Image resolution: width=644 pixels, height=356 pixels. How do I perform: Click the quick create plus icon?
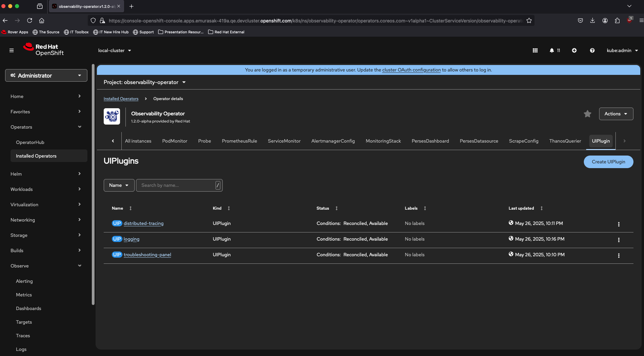[574, 50]
